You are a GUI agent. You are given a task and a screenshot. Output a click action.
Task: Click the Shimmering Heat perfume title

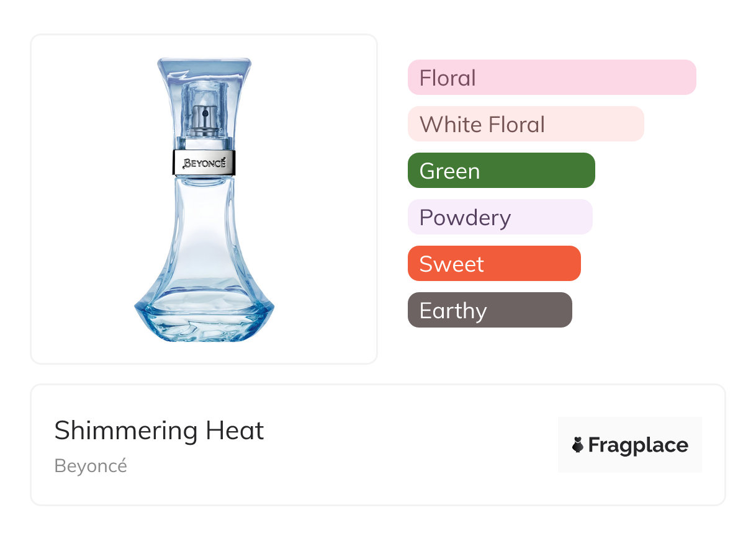159,431
